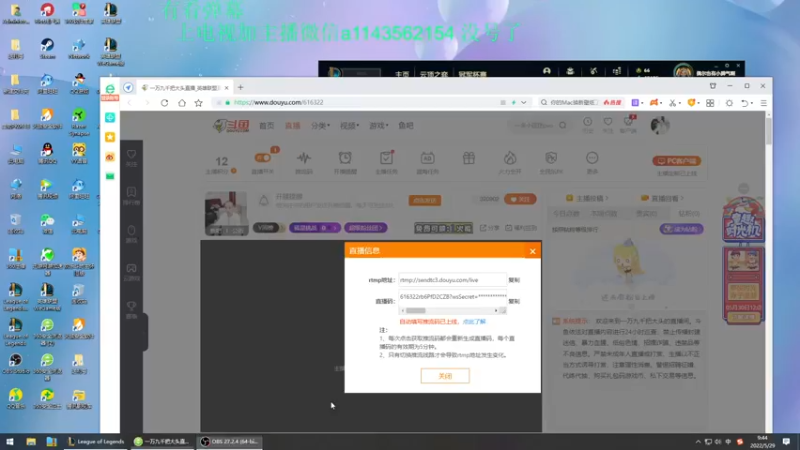The image size is (800, 450).
Task: Expand the address bar dropdown arrow
Action: click(523, 103)
